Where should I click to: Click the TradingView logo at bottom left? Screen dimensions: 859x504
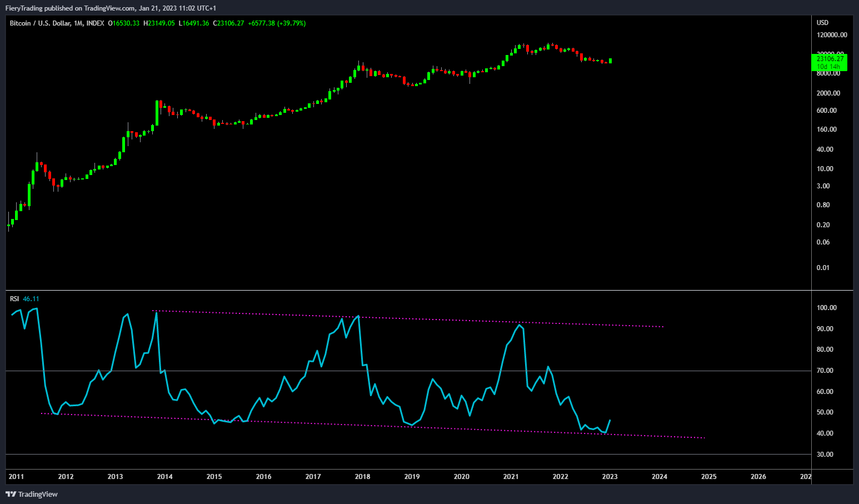pos(32,494)
